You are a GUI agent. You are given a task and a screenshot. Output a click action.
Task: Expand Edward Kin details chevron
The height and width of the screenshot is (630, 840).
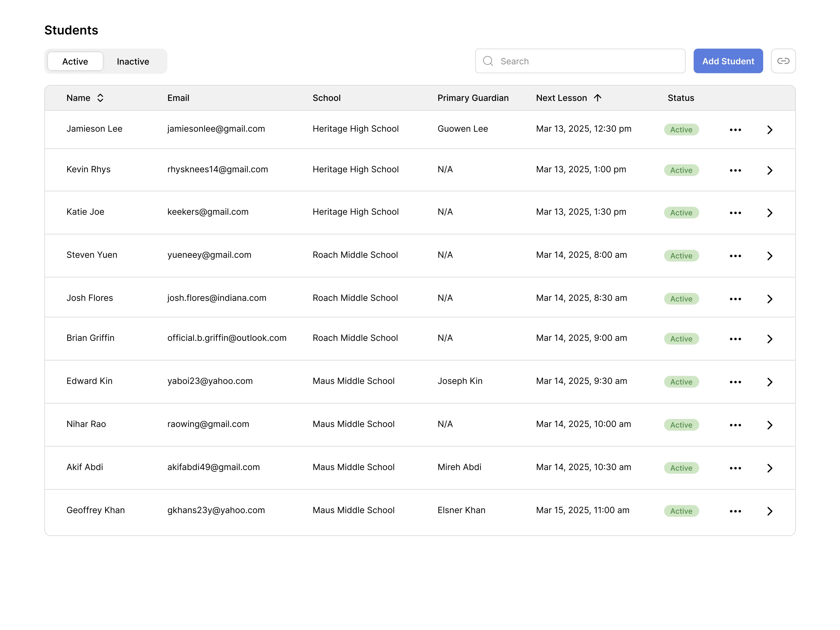[x=769, y=382]
